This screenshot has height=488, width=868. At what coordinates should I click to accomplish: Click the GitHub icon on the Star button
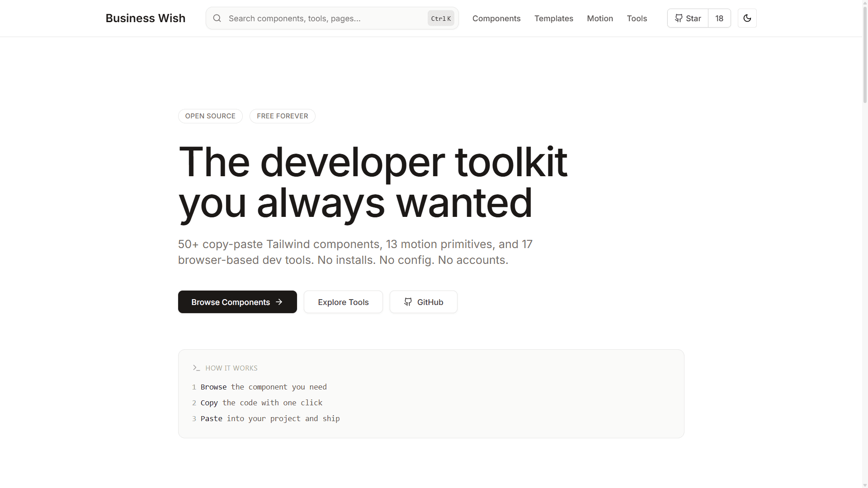(x=679, y=18)
